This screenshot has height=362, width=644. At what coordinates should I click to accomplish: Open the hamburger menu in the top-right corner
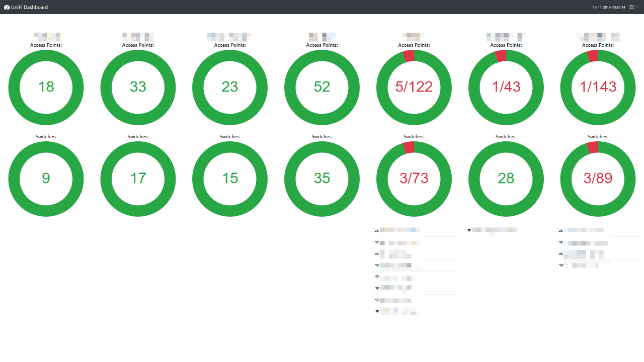[632, 7]
